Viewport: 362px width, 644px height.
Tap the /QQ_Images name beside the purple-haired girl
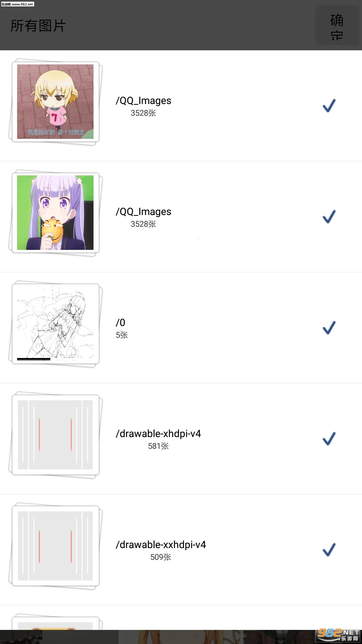click(143, 212)
